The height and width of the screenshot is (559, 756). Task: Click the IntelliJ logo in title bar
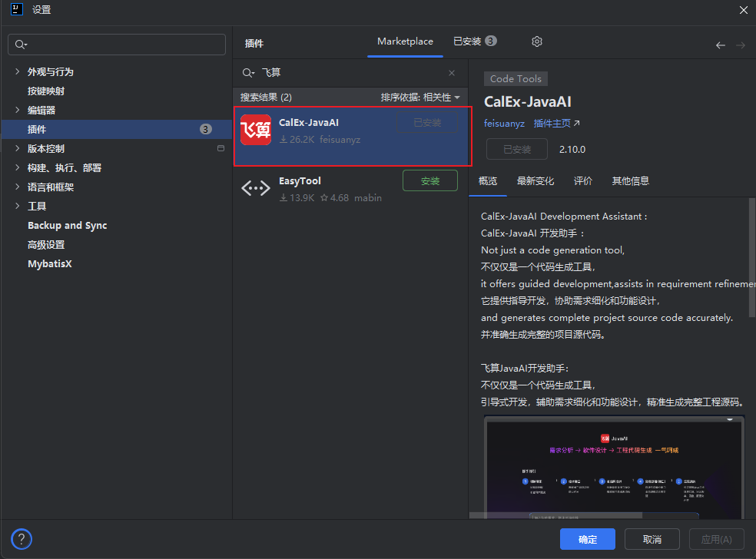[17, 10]
